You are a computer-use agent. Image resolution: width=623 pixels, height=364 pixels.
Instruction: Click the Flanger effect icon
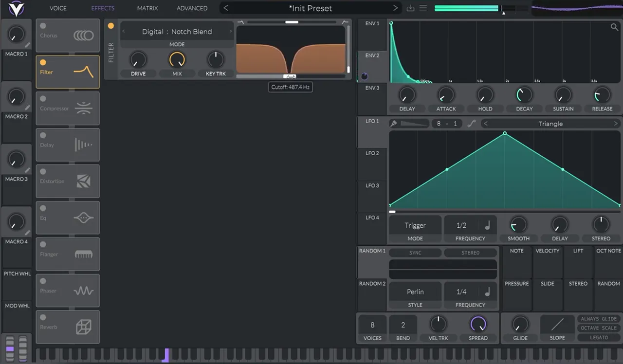[x=83, y=255]
